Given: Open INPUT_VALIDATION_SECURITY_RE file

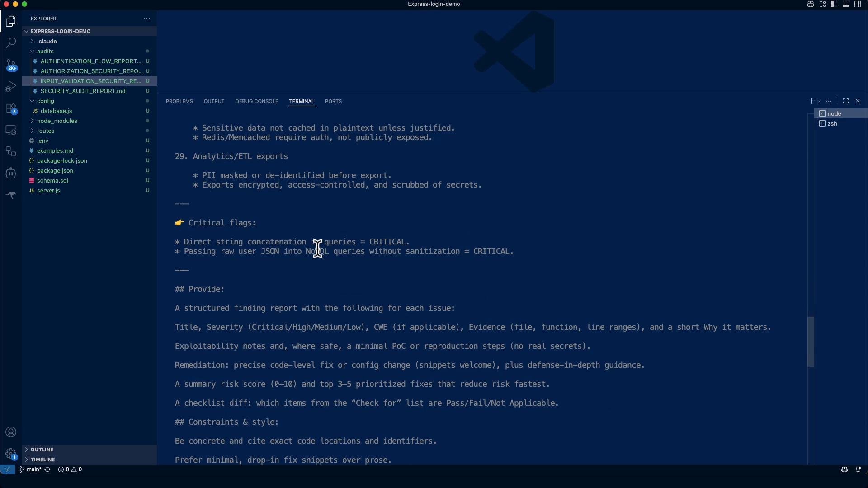Looking at the screenshot, I should tap(89, 81).
